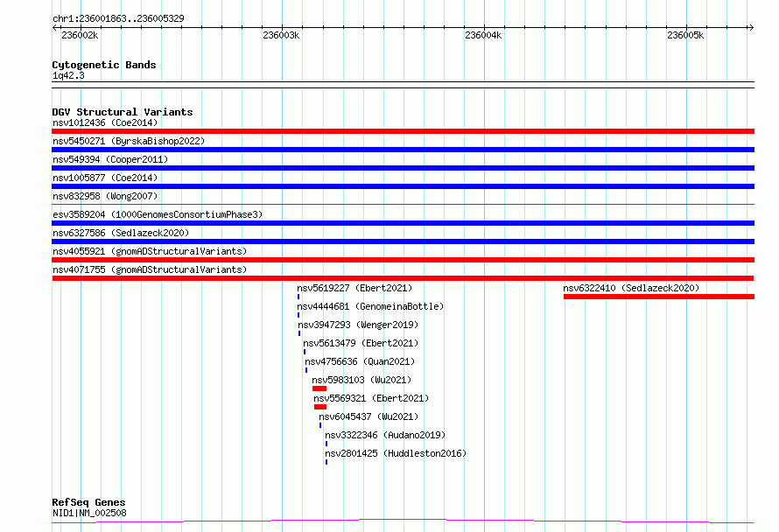Click the thin red nsv832958 line
This screenshot has width=779, height=532.
pos(403,204)
